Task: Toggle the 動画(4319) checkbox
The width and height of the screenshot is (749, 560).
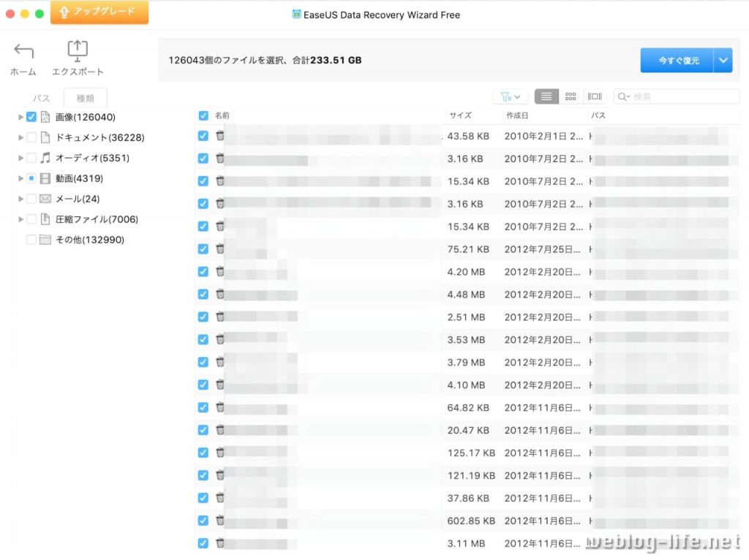Action: pyautogui.click(x=31, y=178)
